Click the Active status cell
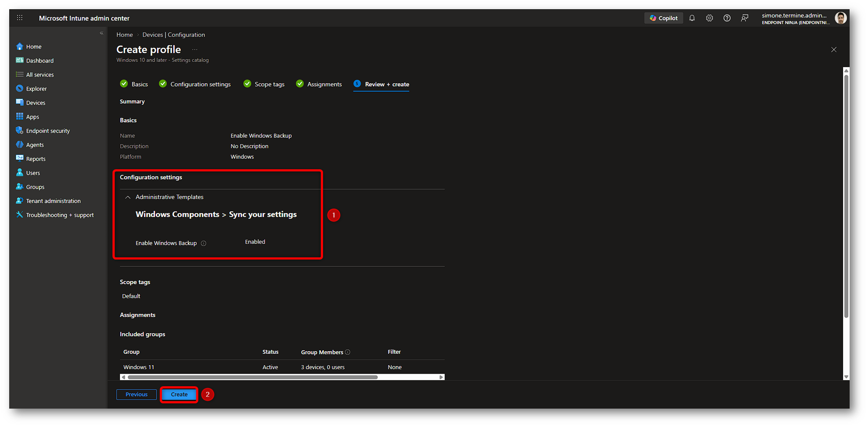 pos(270,367)
